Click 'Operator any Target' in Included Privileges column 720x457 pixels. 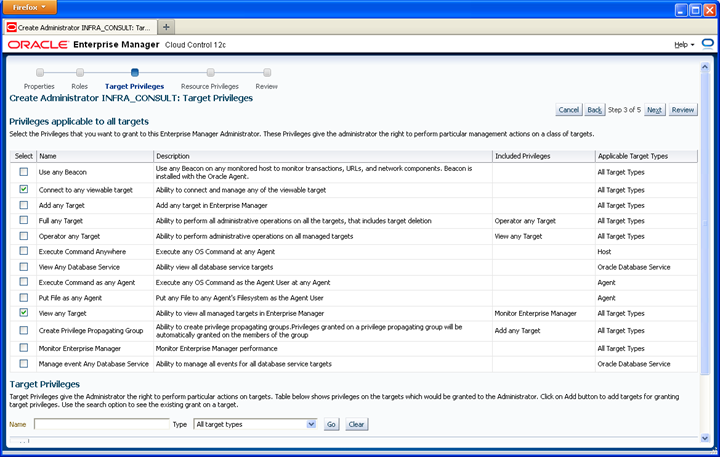[525, 221]
